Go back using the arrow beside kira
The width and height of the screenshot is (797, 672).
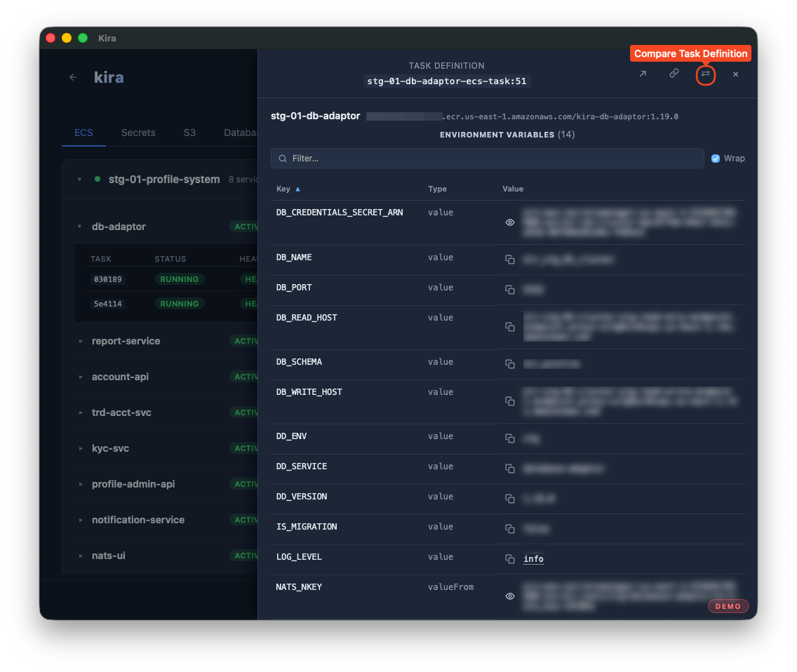point(73,77)
